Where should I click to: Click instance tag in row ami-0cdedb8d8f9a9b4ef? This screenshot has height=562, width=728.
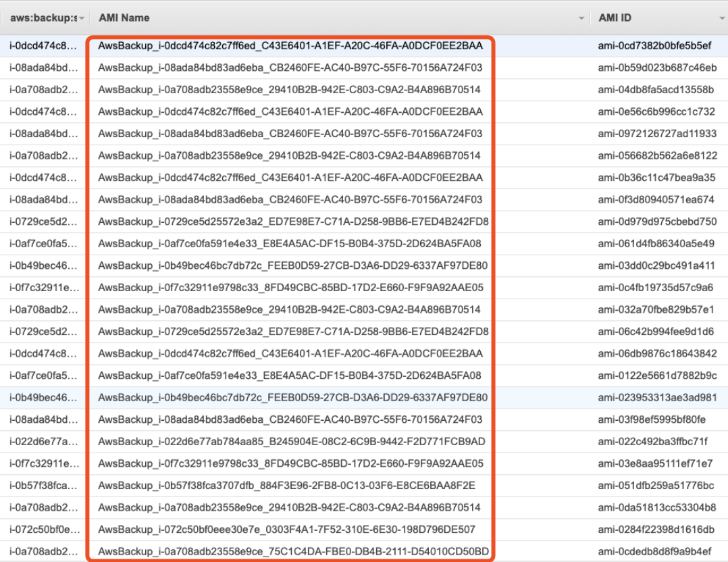pos(44,551)
